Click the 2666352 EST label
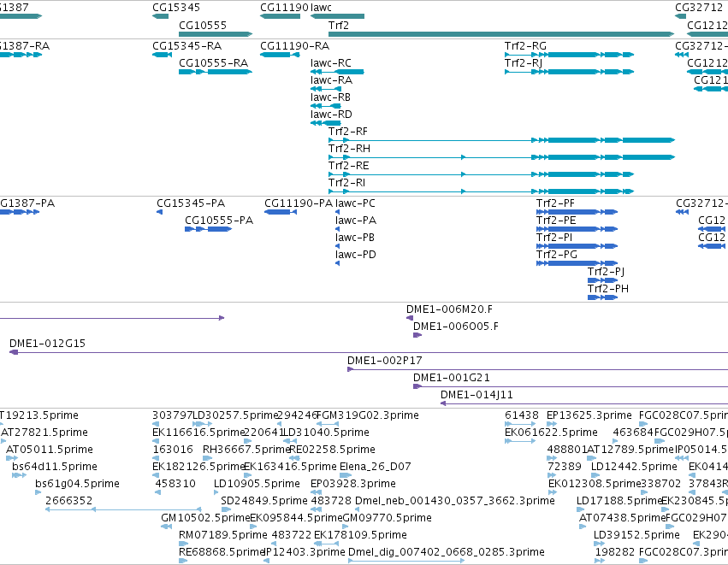This screenshot has height=565, width=728. 68,501
